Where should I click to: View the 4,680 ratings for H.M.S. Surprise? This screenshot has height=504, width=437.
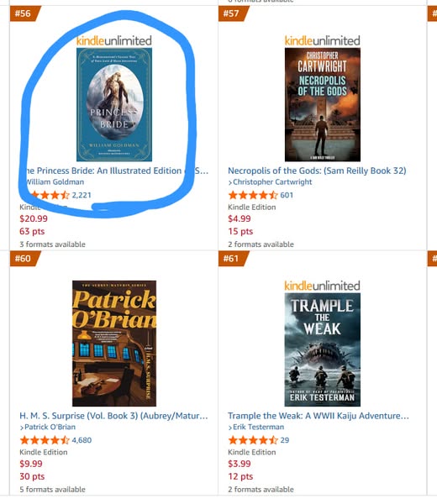click(82, 440)
